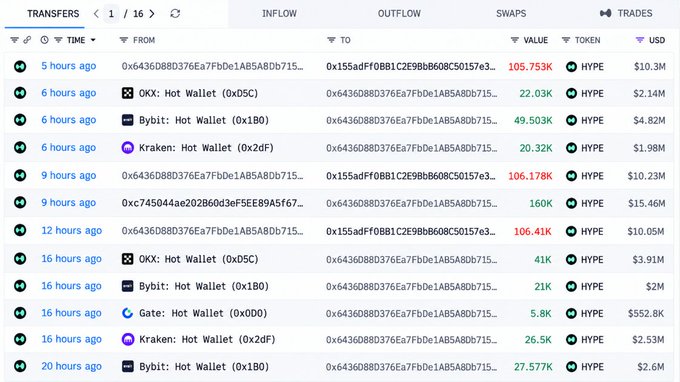Click the 105.753K value

click(x=530, y=67)
